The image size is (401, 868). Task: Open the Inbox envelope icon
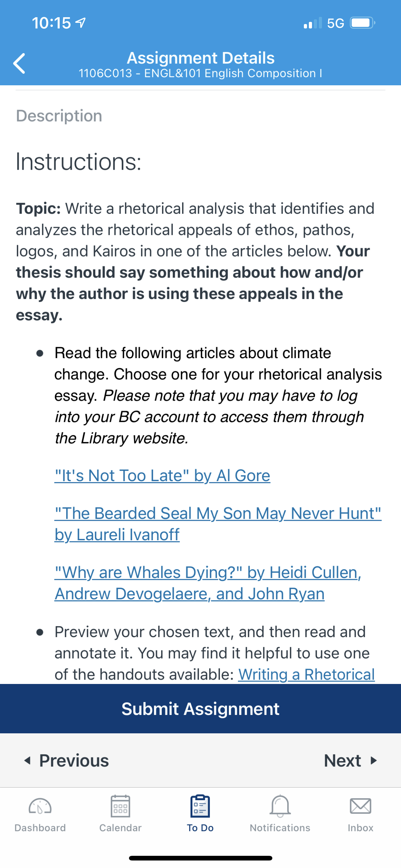[360, 806]
